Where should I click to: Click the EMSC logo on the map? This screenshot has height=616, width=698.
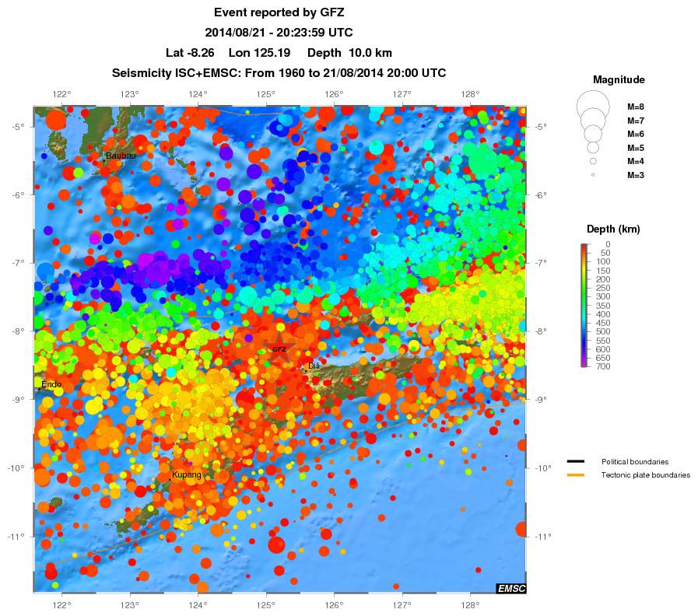[x=511, y=589]
